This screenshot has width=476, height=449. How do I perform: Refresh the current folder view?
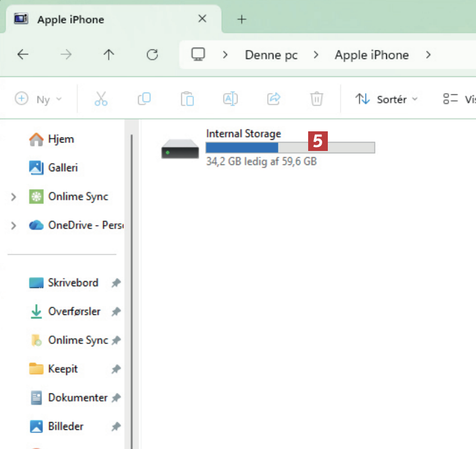click(152, 54)
